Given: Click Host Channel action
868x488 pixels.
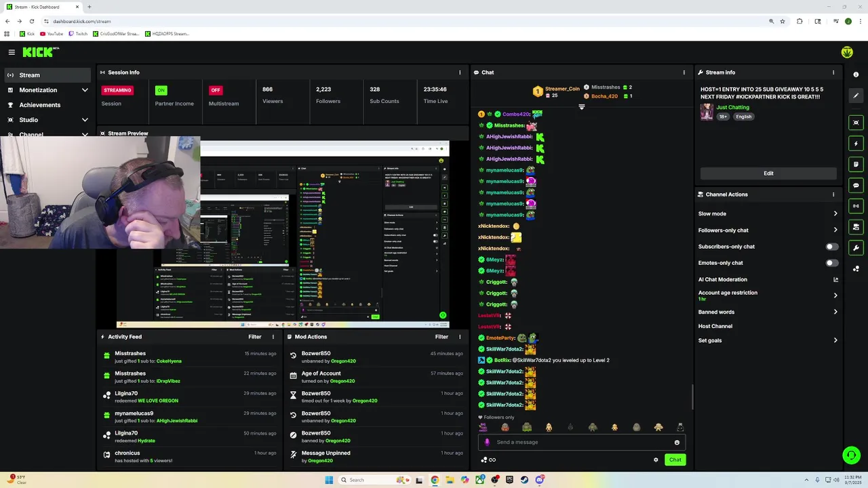Looking at the screenshot, I should (715, 326).
